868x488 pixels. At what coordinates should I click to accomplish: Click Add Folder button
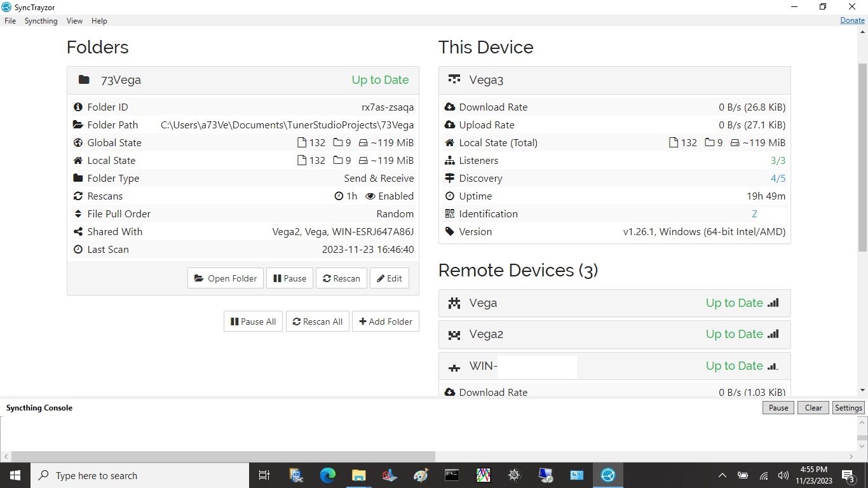pos(386,322)
